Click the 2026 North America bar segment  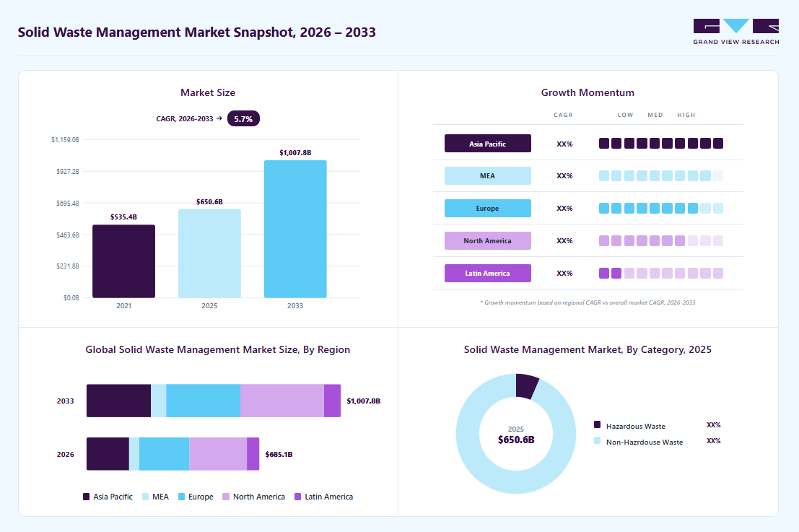(x=218, y=454)
